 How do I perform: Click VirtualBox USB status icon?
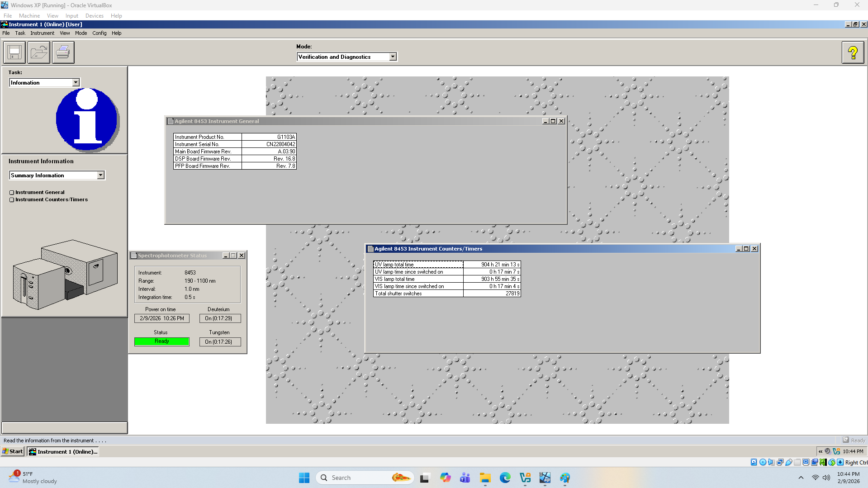788,462
